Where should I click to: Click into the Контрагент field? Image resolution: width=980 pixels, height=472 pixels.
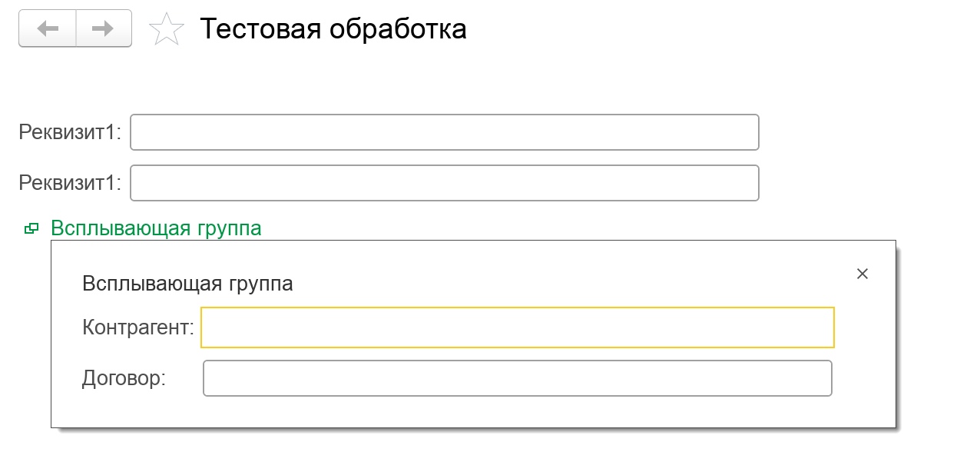click(517, 327)
